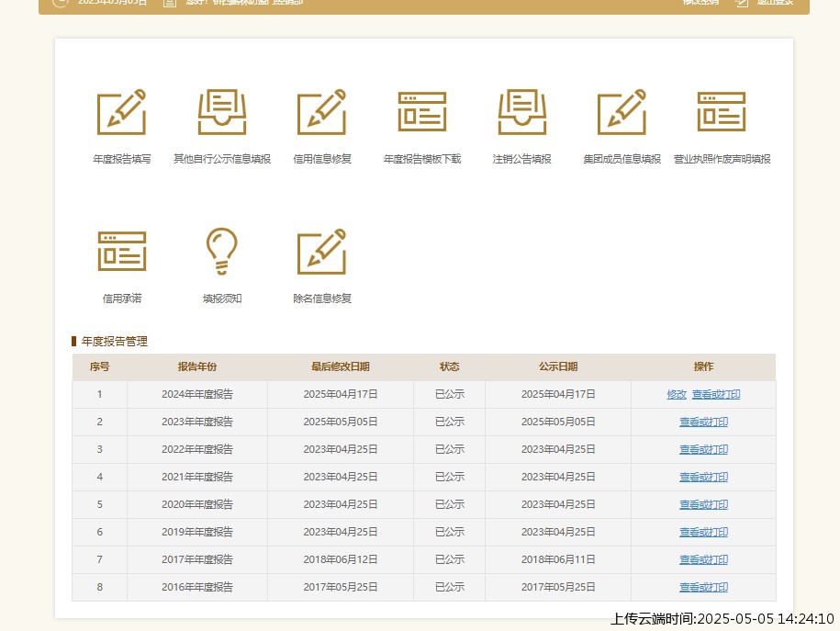The width and height of the screenshot is (840, 631).
Task: View or print 2016年年度报告
Action: pyautogui.click(x=703, y=587)
